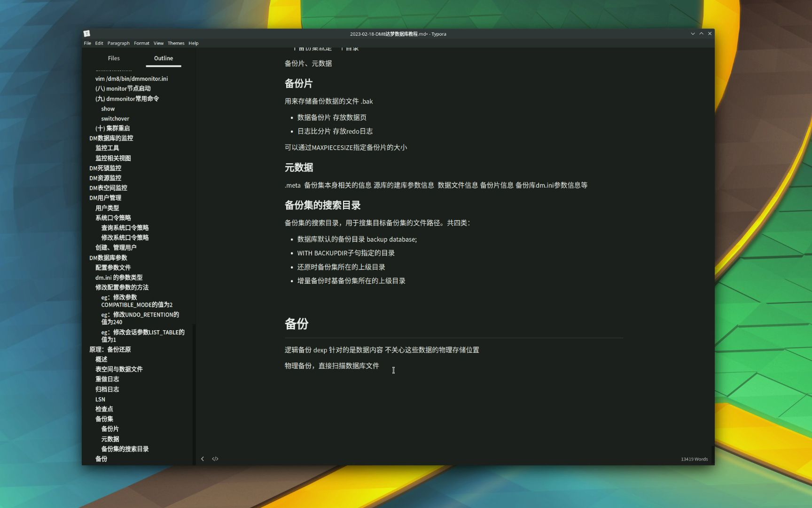Go to outline heading DM数据库的监控
812x508 pixels.
point(111,138)
